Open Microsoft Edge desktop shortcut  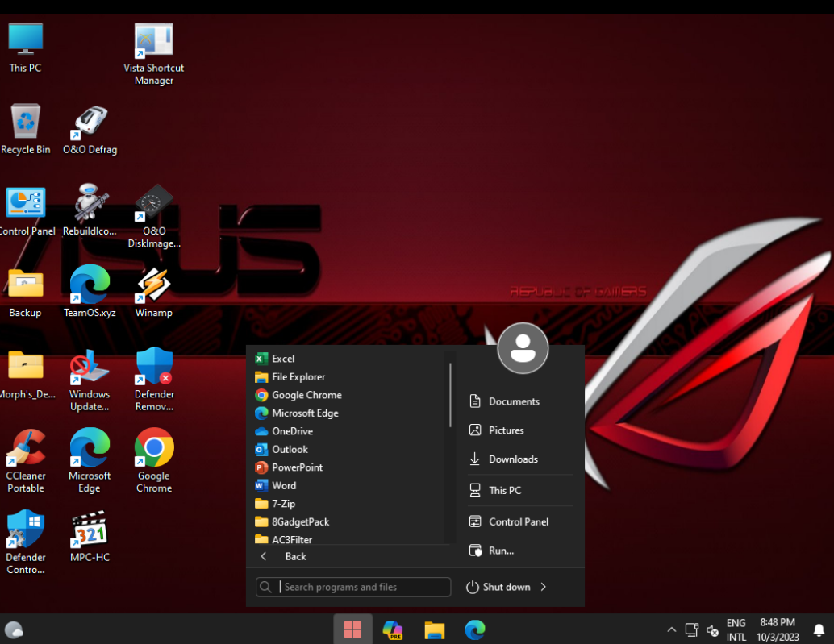click(x=90, y=461)
